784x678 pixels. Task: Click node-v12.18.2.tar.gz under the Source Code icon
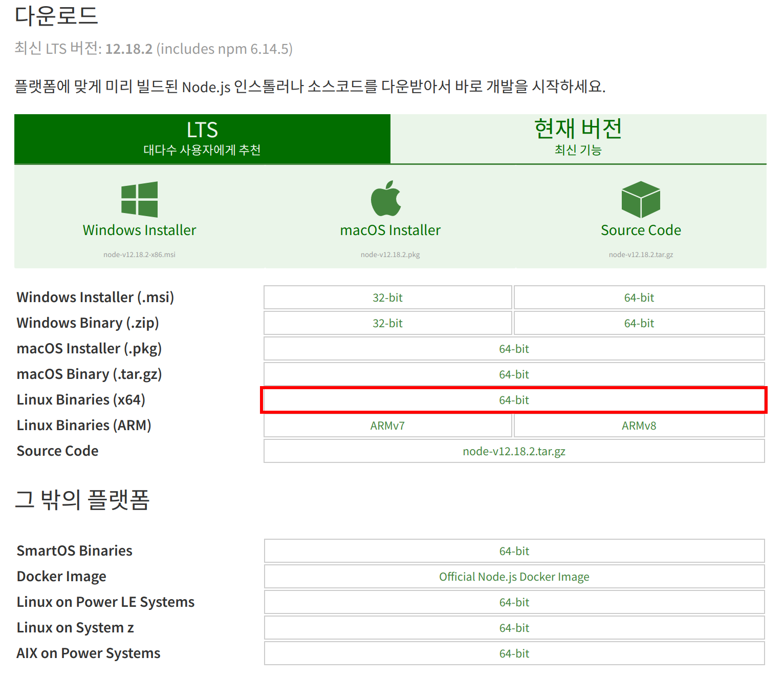[641, 255]
